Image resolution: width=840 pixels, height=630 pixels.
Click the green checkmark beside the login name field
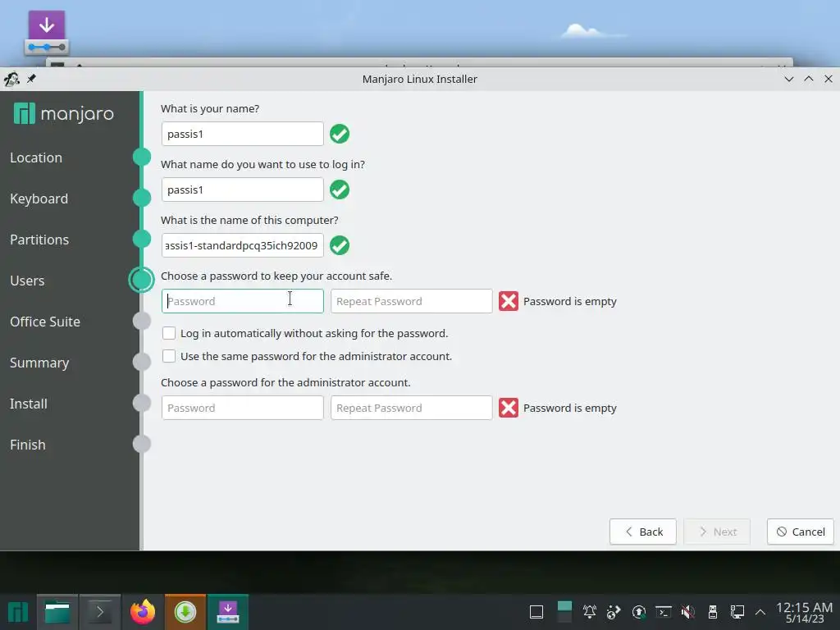pyautogui.click(x=340, y=189)
